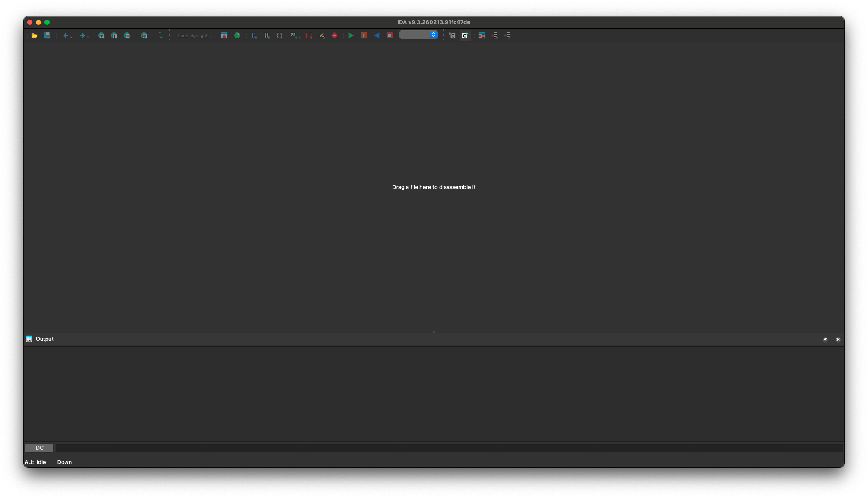Click the IDC language switch button
Viewport: 868px width, 499px height.
click(39, 448)
